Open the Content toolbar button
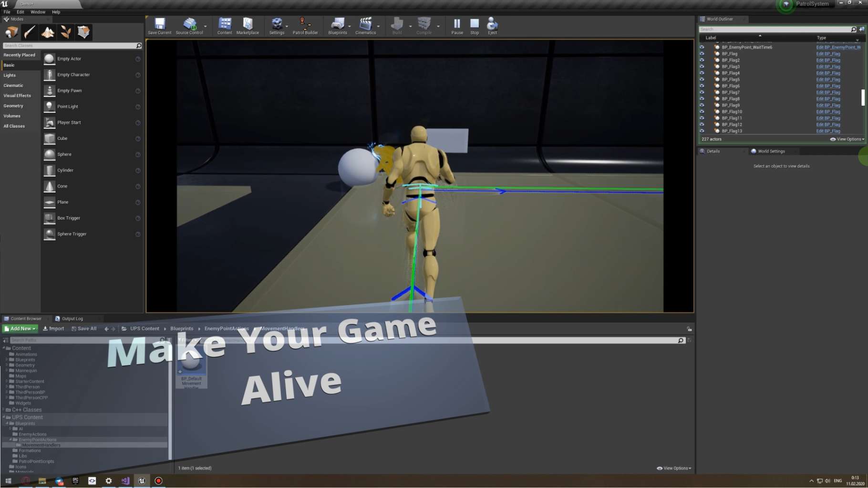The image size is (868, 488). click(225, 26)
